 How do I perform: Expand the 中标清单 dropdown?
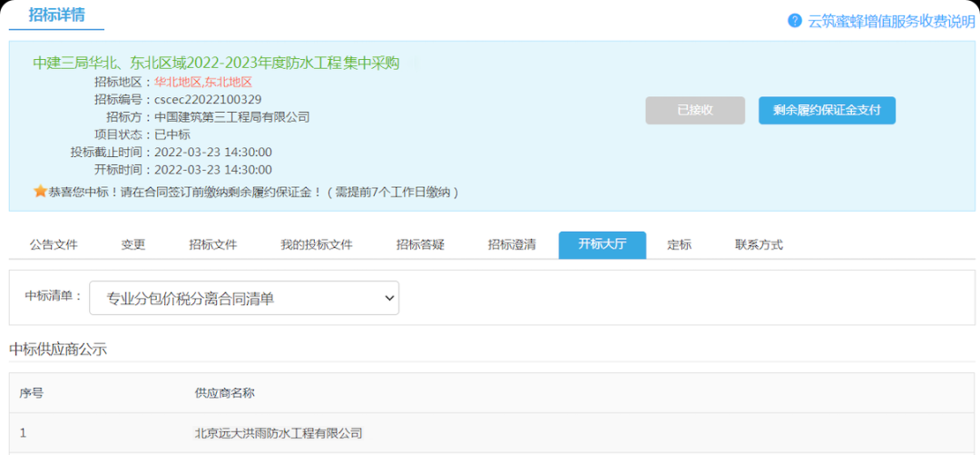click(244, 298)
